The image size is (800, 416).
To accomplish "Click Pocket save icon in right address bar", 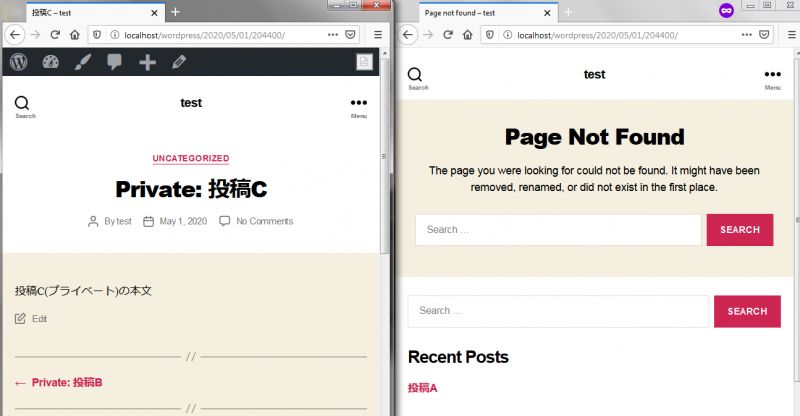I will click(764, 35).
